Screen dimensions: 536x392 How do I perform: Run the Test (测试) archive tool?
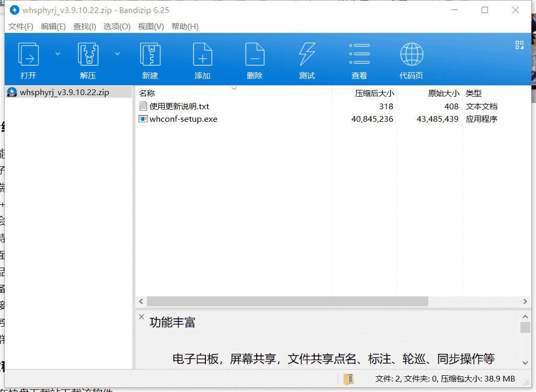(307, 54)
